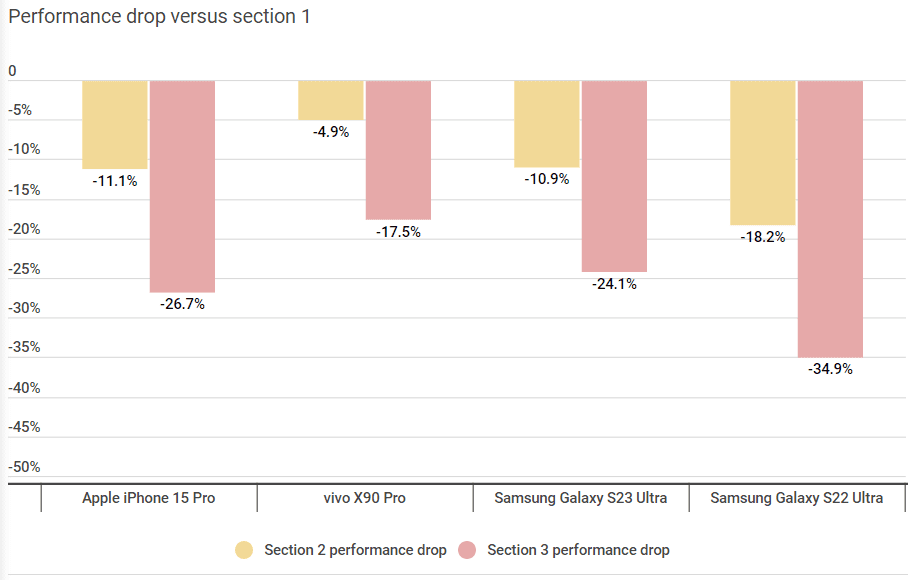Click the "vivo X90 Pro" axis label

pos(364,498)
